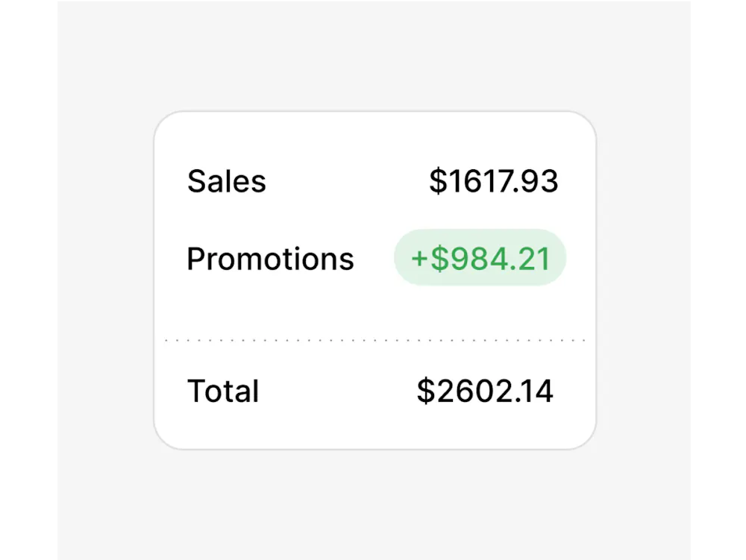
Task: Click the dotted divider line
Action: 373,339
